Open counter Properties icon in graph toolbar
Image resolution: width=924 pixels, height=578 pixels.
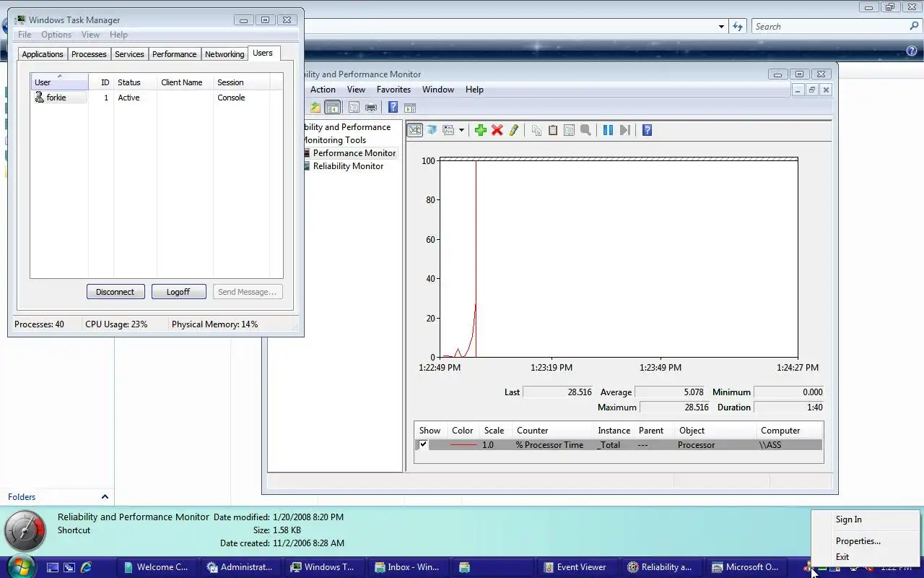(569, 130)
